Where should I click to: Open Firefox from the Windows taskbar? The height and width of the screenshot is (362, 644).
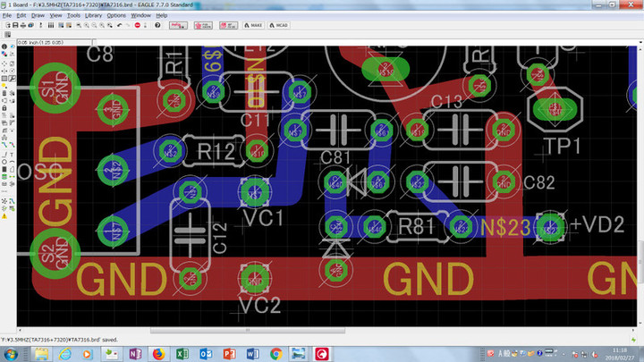158,354
